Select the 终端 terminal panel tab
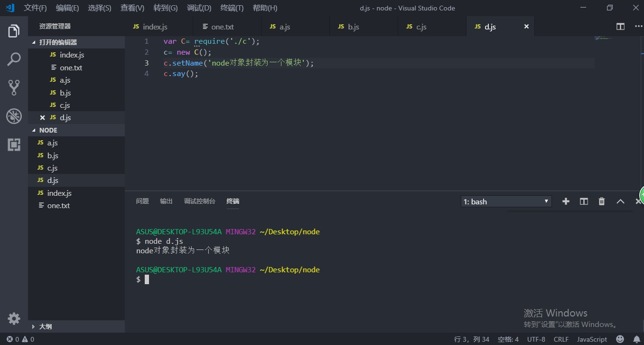Screen dimensions: 644x345 (x=233, y=201)
